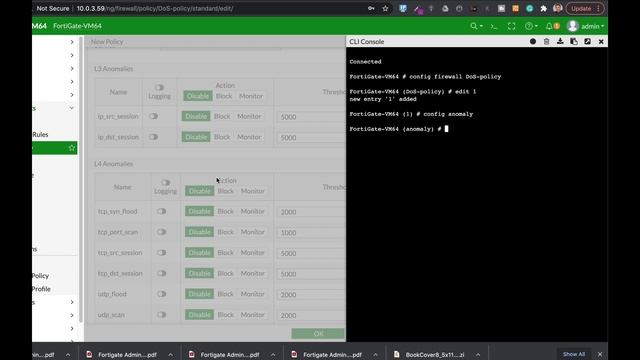This screenshot has height=360, width=640.
Task: Set all L4 anomalies action to Block
Action: [x=225, y=191]
